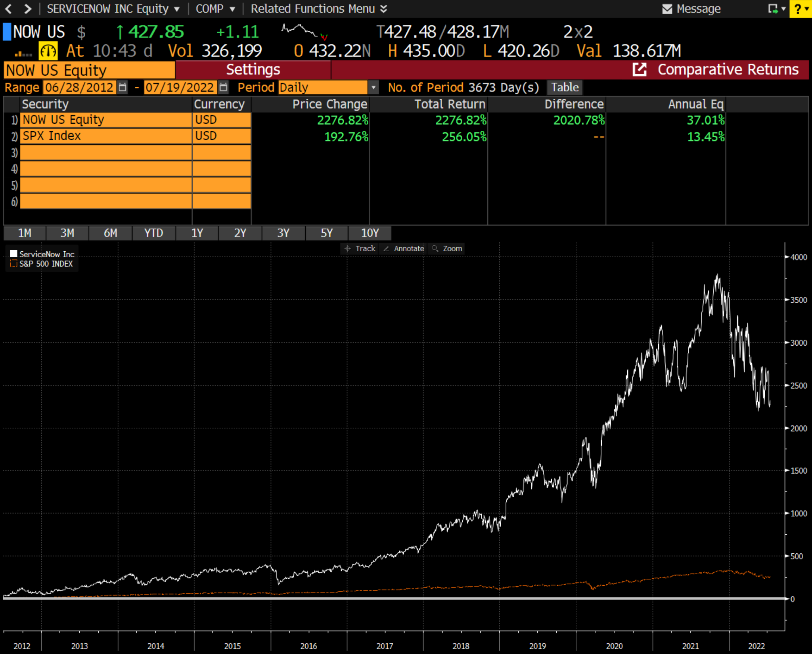Open the end date calendar picker

click(x=224, y=87)
